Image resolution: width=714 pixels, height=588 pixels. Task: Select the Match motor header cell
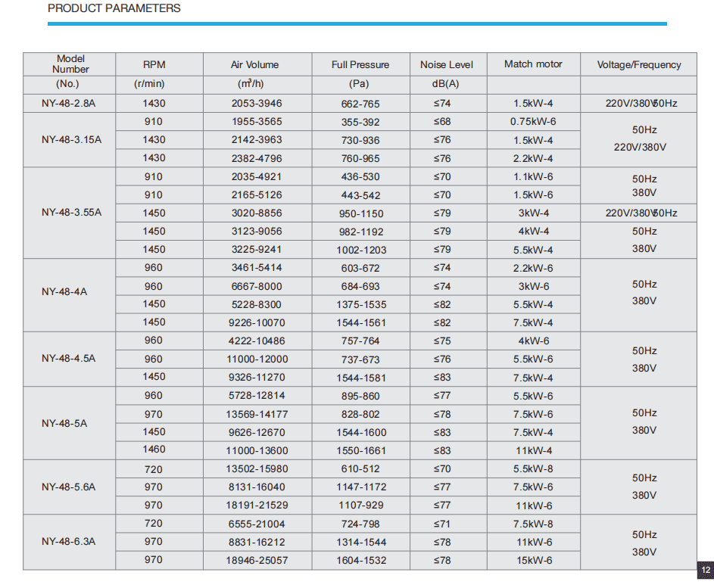click(534, 64)
